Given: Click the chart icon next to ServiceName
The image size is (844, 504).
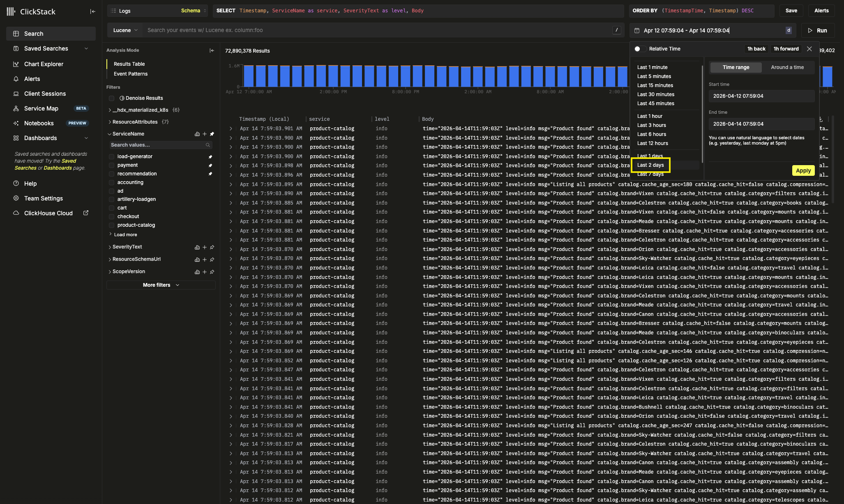Looking at the screenshot, I should [197, 134].
